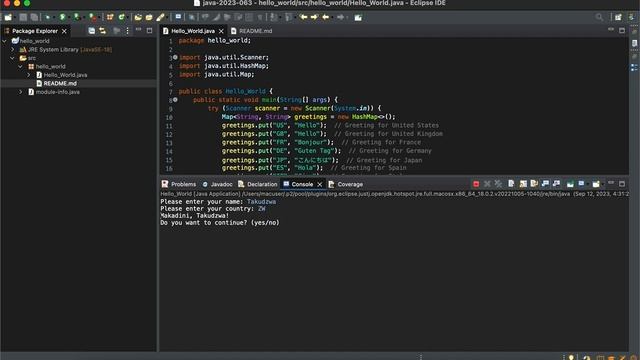
Task: Toggle Console Word Wrap icon
Action: (x=534, y=184)
